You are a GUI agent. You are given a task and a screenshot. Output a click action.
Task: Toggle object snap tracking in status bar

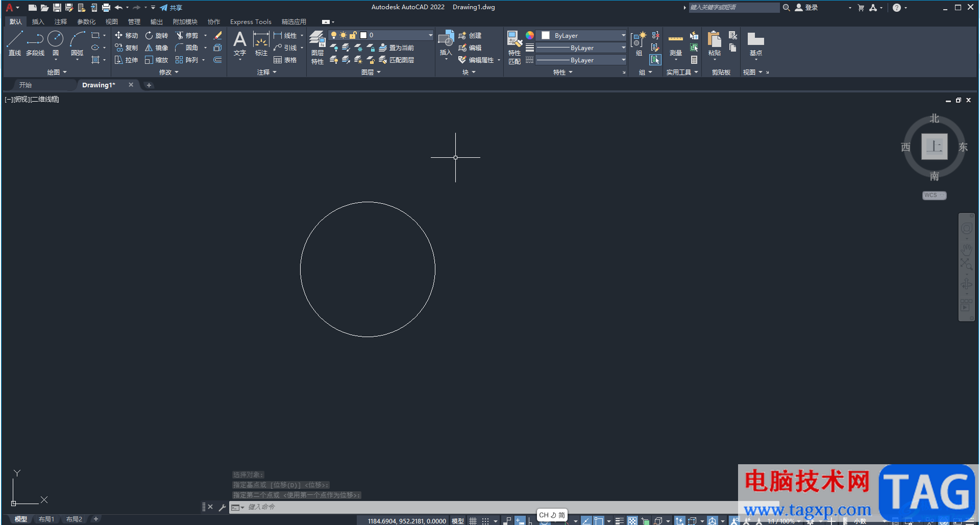[586, 521]
